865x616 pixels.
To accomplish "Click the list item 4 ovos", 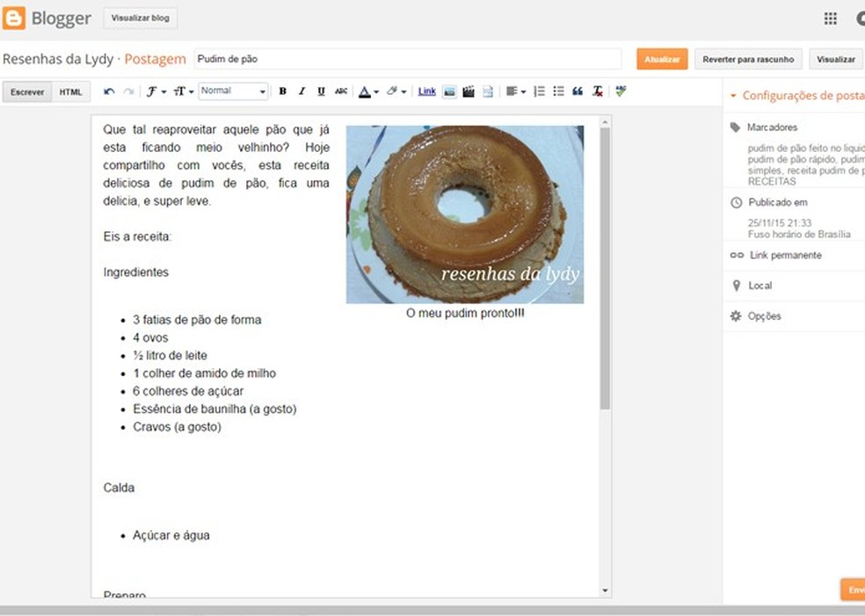I will click(x=150, y=337).
